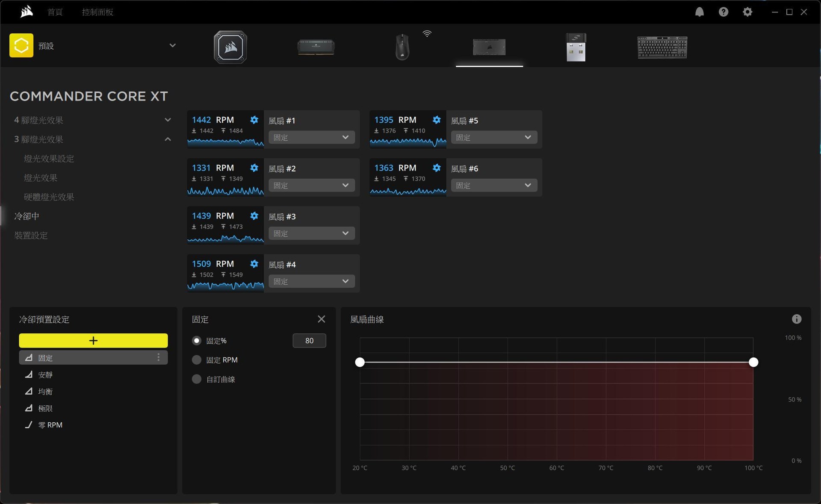821x504 pixels.
Task: Go to 首頁 tab
Action: pyautogui.click(x=55, y=12)
